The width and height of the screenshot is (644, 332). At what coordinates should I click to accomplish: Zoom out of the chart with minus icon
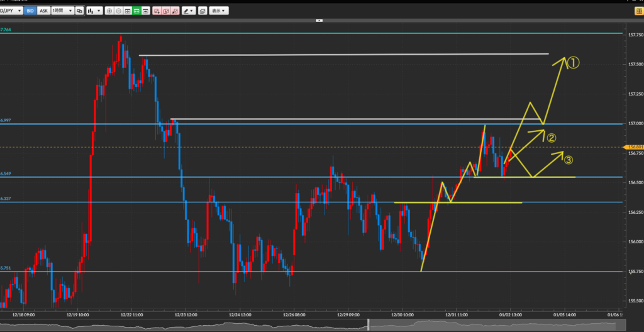(x=119, y=11)
